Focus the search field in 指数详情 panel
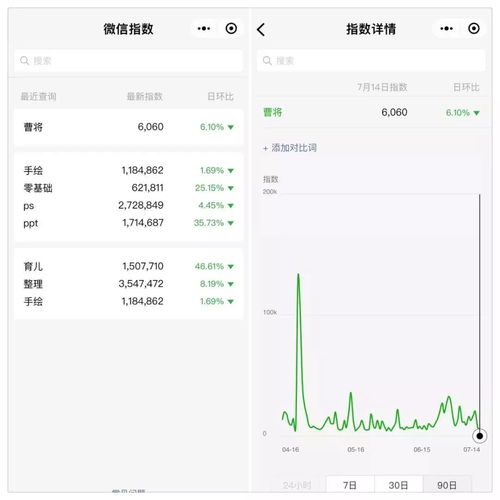Image resolution: width=500 pixels, height=500 pixels. 371,61
